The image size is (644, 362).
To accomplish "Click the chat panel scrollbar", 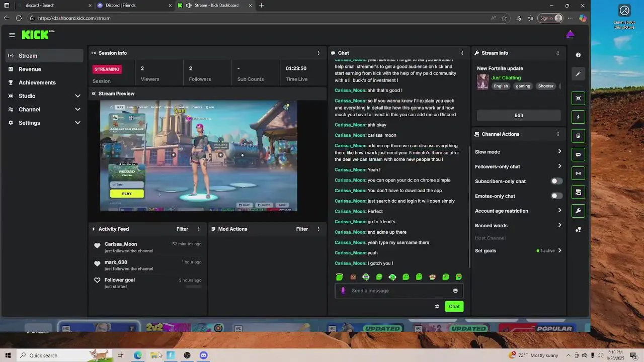I will tap(469, 207).
